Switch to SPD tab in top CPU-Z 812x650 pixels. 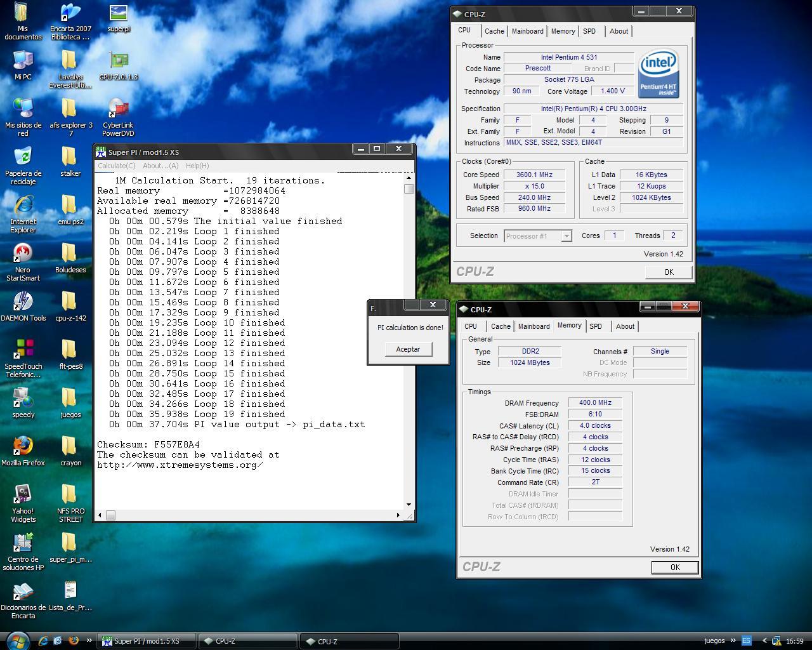point(589,31)
